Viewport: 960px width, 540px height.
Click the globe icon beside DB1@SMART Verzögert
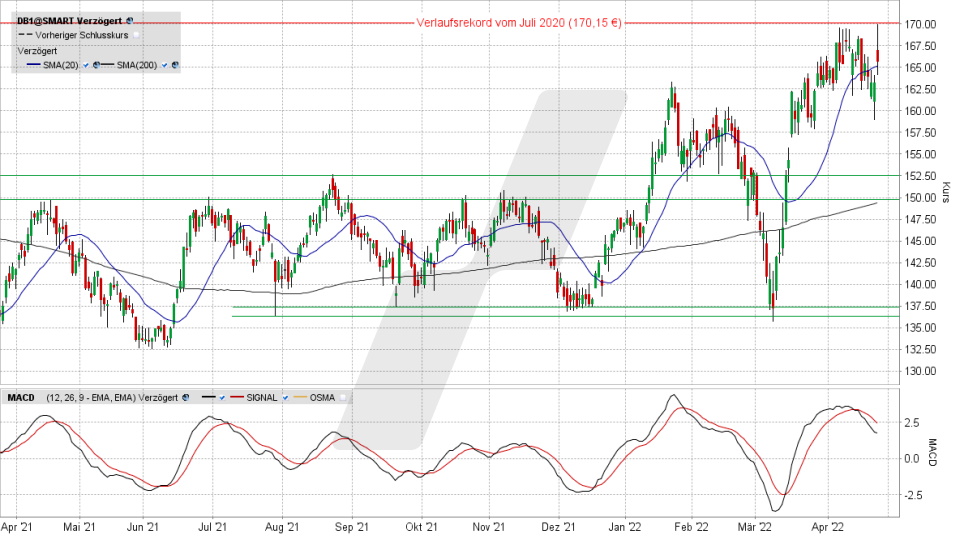tap(130, 21)
